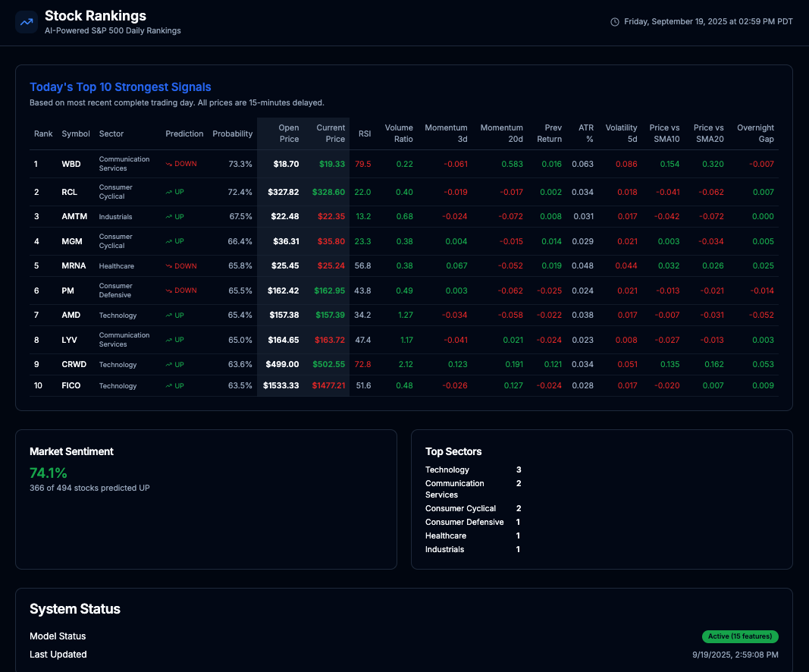Click Communication Services in Top Sectors list
The height and width of the screenshot is (672, 809).
pyautogui.click(x=455, y=489)
